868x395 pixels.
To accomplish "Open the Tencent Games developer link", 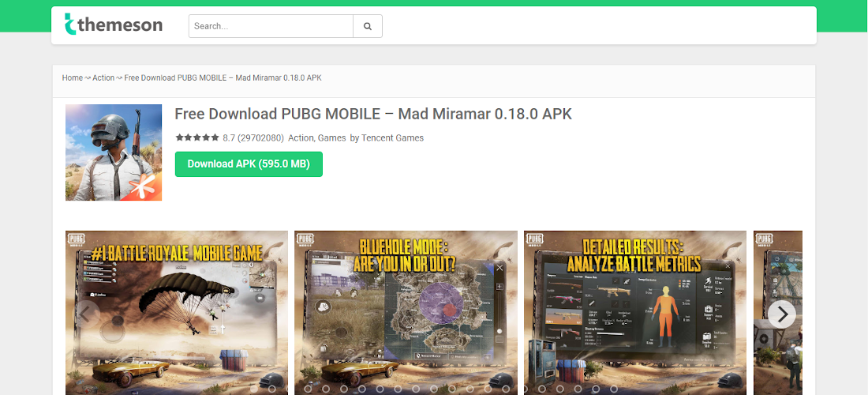I will [392, 138].
